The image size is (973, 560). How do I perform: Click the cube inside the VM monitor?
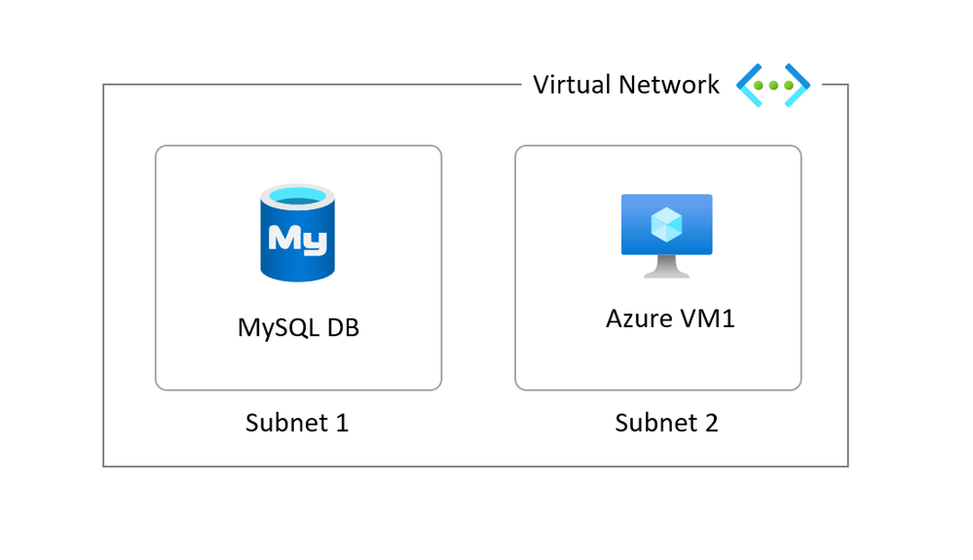(666, 224)
